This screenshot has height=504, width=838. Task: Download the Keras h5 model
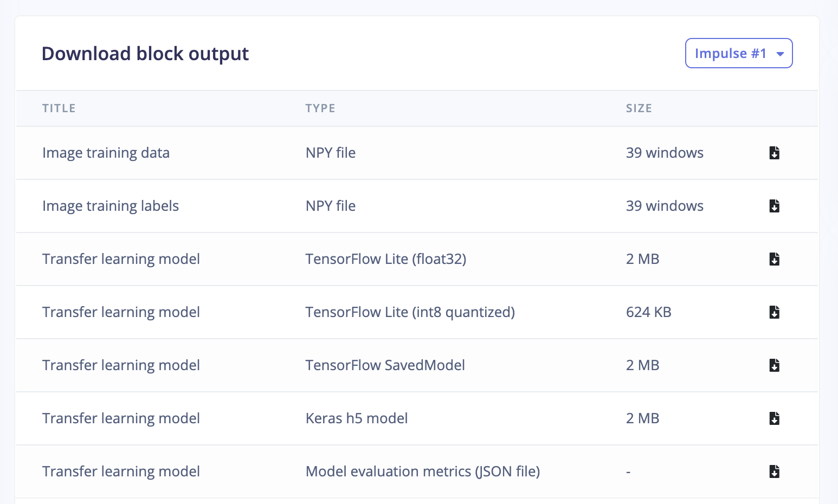(775, 418)
